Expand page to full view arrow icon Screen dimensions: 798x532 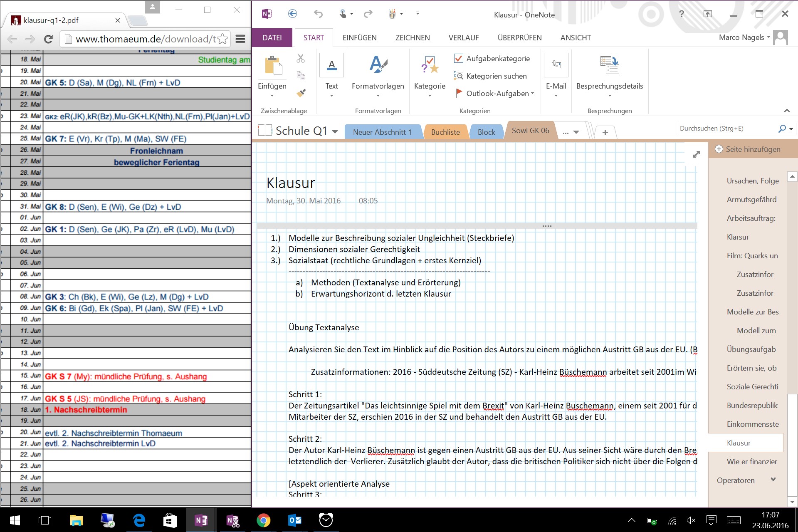[697, 154]
